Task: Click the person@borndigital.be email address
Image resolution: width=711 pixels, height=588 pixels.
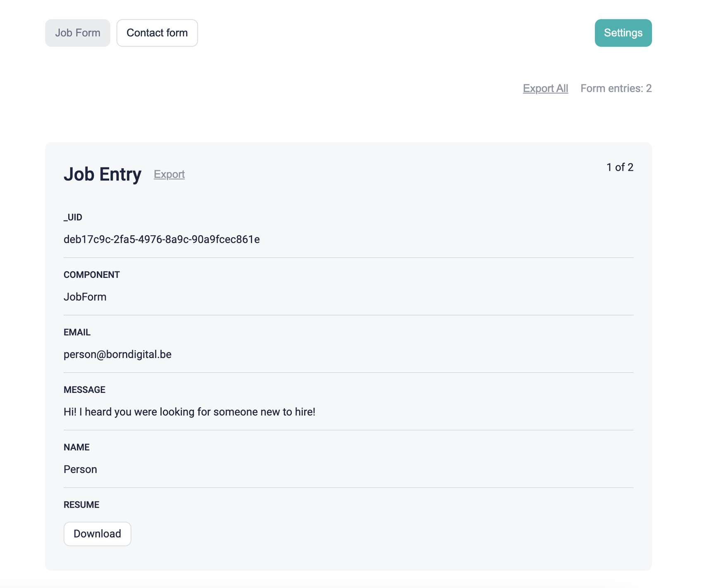Action: click(x=117, y=354)
